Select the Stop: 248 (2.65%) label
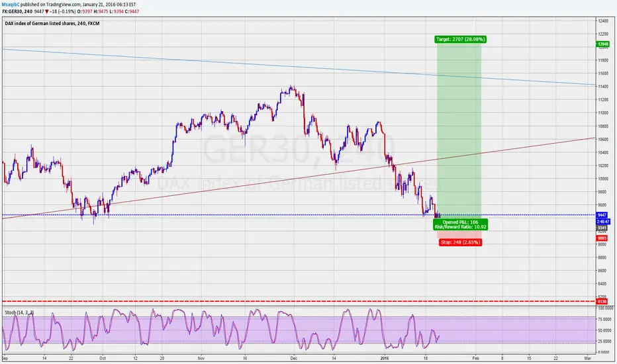Viewport: 617px width, 364px height. click(460, 242)
